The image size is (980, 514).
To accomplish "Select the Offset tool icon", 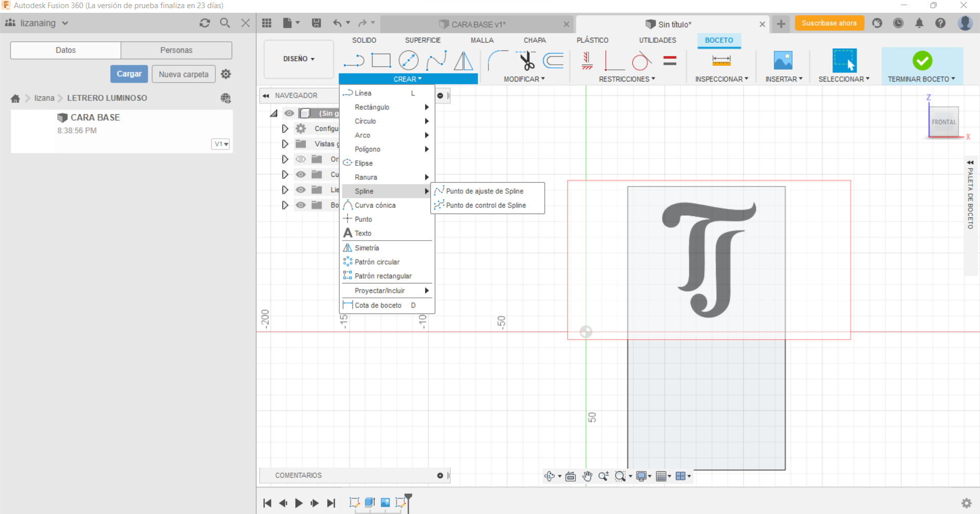I will tap(553, 61).
